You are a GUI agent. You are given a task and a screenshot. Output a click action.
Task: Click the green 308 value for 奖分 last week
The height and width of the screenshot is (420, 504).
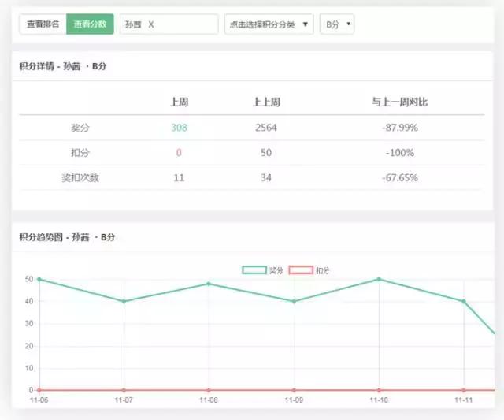179,128
